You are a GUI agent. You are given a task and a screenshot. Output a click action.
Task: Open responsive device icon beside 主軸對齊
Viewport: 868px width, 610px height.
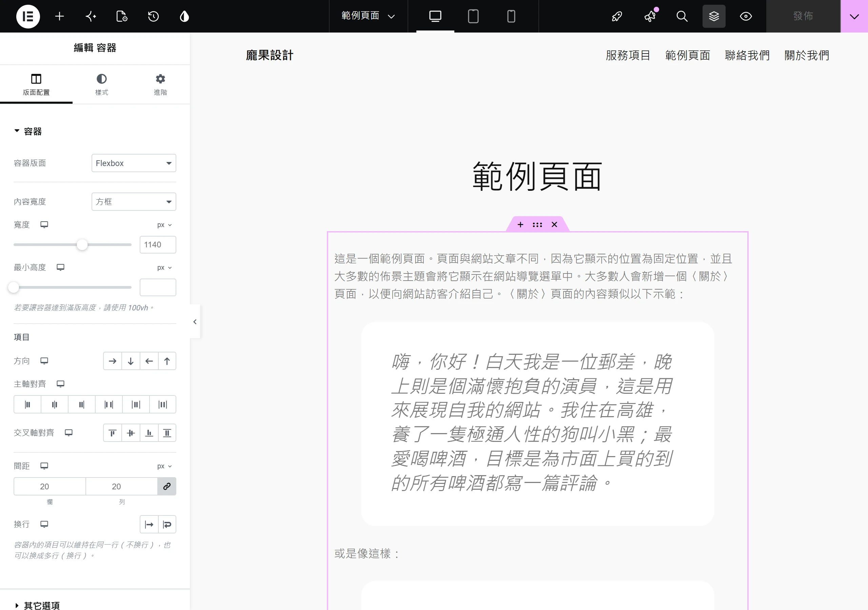[60, 384]
